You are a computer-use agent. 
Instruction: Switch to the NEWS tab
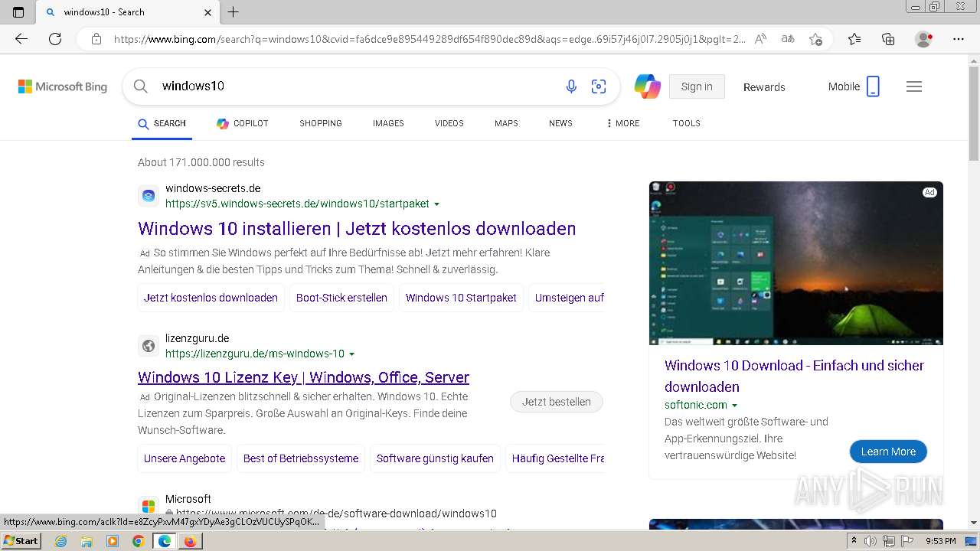tap(560, 123)
